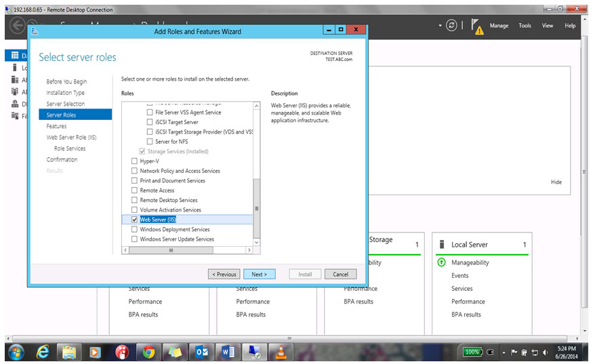593x364 pixels.
Task: Click the red hand taskbar icon
Action: click(x=122, y=352)
